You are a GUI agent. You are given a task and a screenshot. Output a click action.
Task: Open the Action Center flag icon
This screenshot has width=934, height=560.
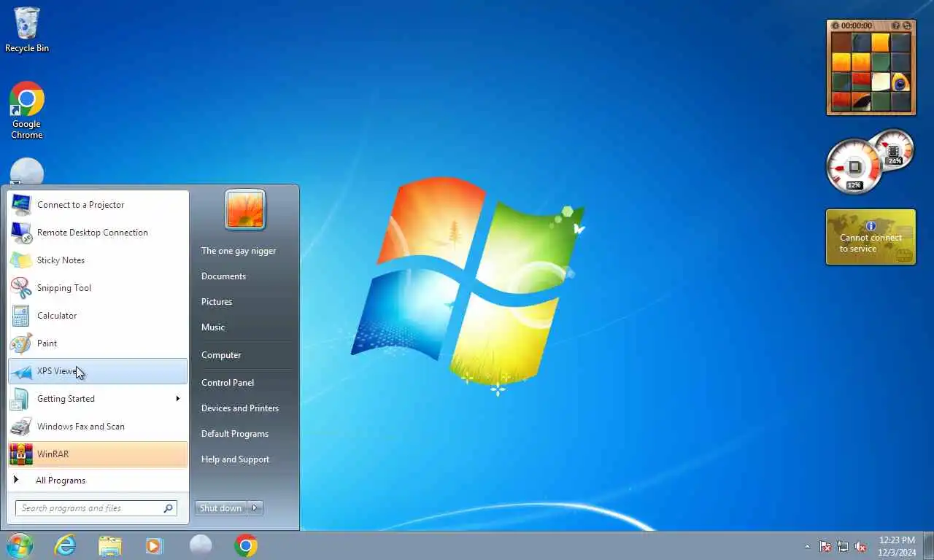click(x=825, y=546)
